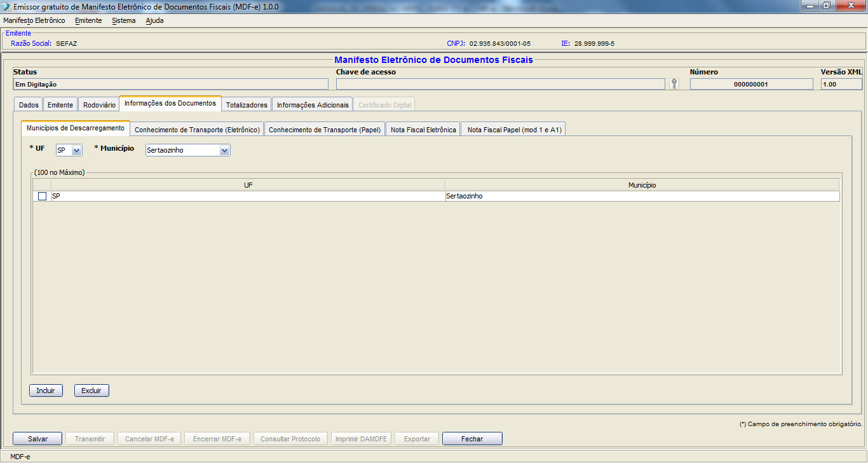Switch to the Emitente tab

(60, 105)
